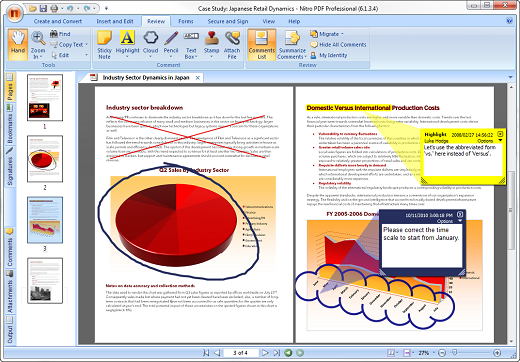The width and height of the screenshot is (520, 362).
Task: Open the Output side panel
Action: [10, 330]
